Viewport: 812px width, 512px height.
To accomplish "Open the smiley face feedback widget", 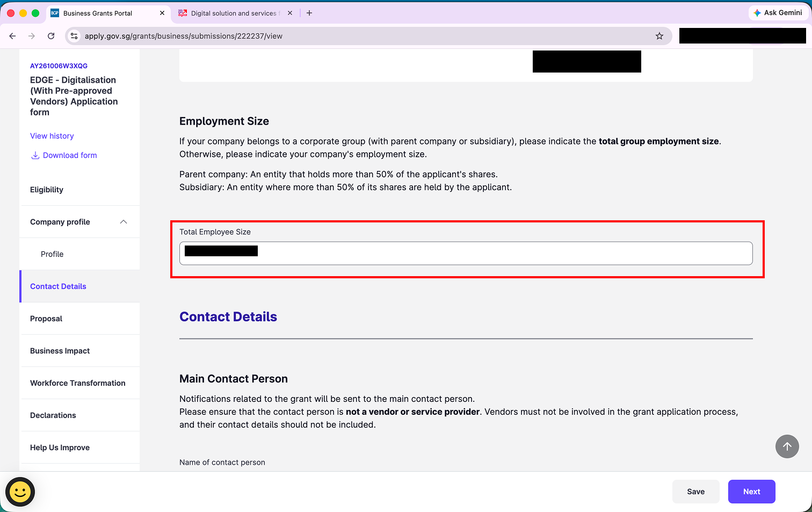I will 20,492.
